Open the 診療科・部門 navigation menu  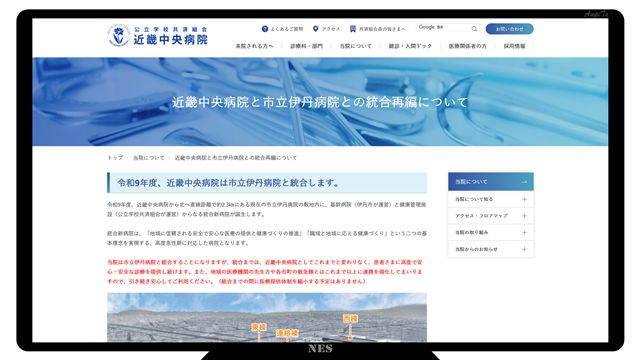pyautogui.click(x=307, y=46)
